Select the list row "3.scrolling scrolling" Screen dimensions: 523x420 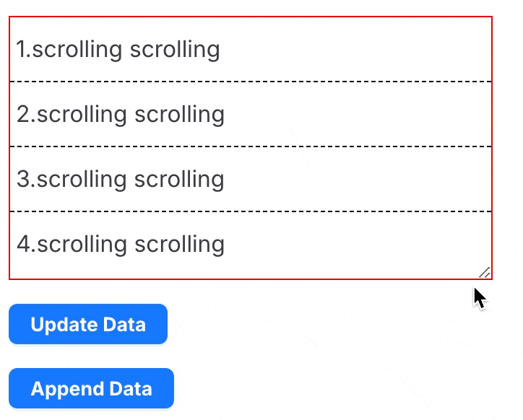[x=251, y=179]
